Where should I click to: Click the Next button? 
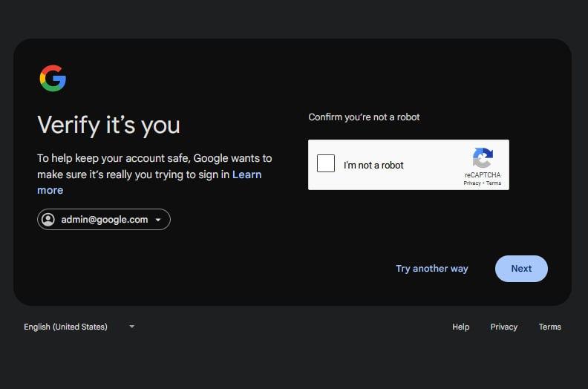[x=521, y=269]
